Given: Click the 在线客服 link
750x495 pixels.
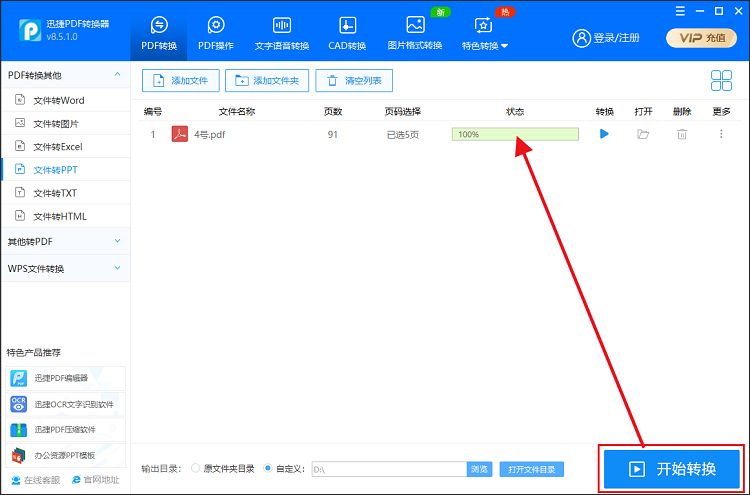Looking at the screenshot, I should coord(36,480).
